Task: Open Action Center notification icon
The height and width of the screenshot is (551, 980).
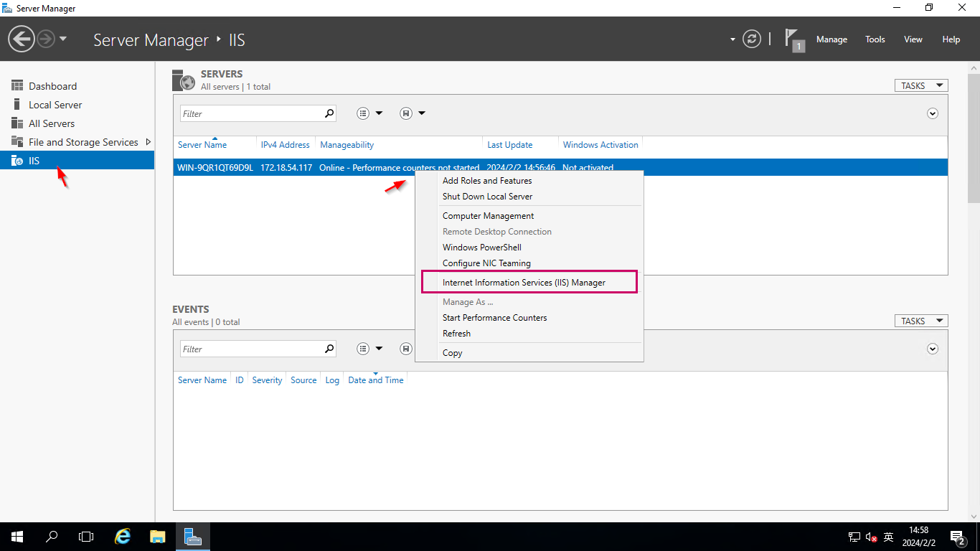Action: click(x=958, y=537)
